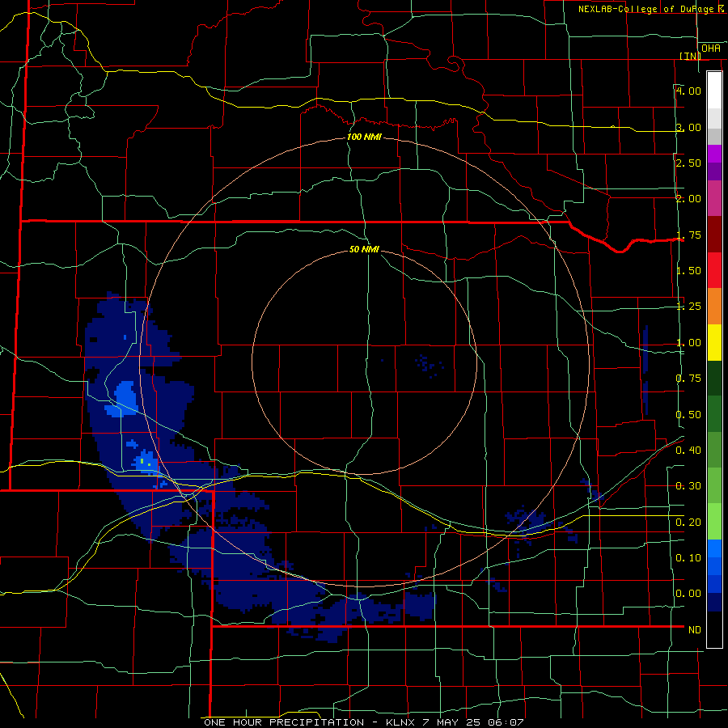The height and width of the screenshot is (728, 728).
Task: Click the 06:07 timestamp in the caption
Action: tap(506, 722)
